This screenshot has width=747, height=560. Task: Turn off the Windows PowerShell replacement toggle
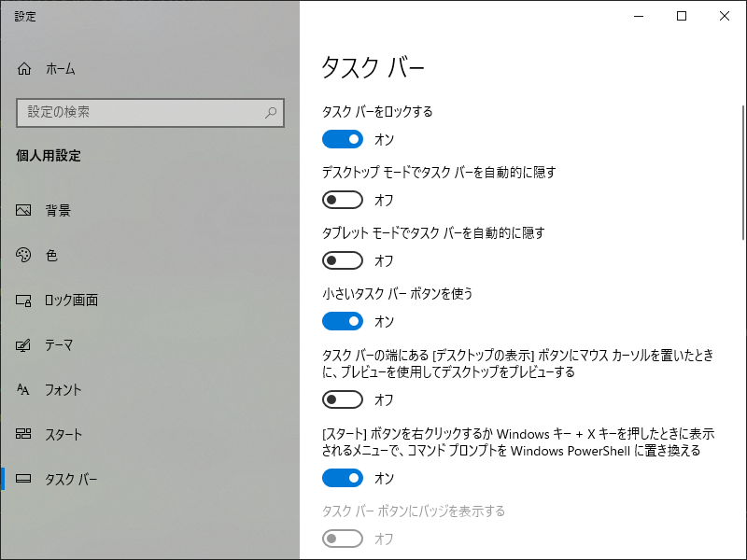[343, 478]
